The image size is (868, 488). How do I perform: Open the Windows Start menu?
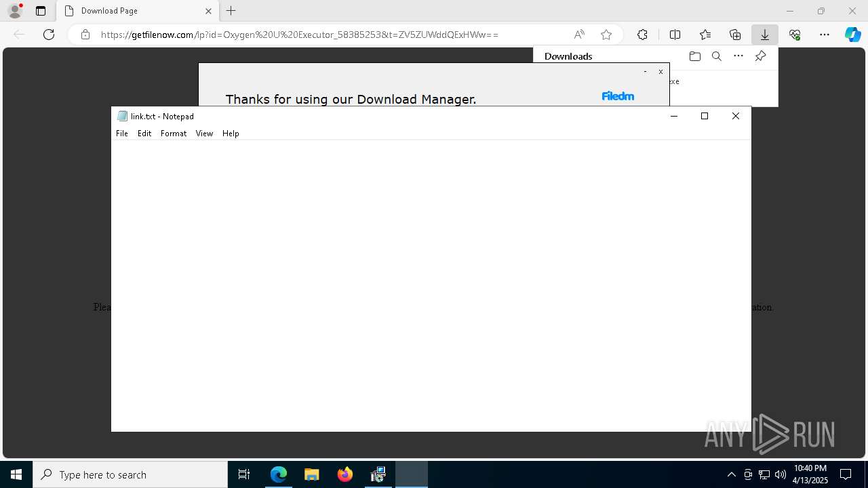coord(16,474)
